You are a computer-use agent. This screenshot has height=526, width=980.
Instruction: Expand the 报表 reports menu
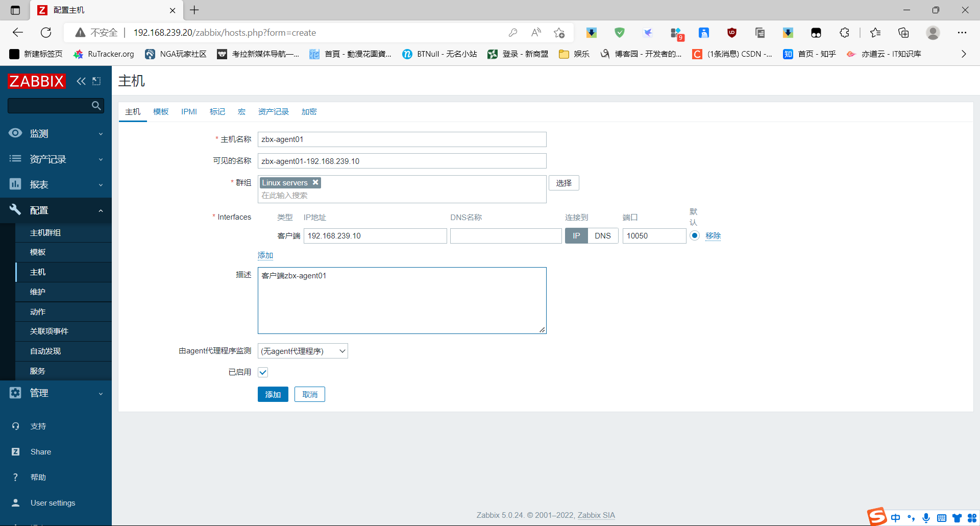56,184
